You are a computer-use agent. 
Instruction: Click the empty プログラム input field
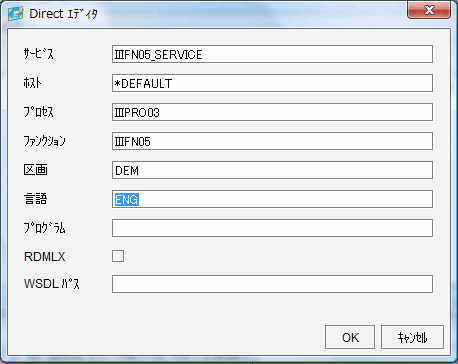272,228
